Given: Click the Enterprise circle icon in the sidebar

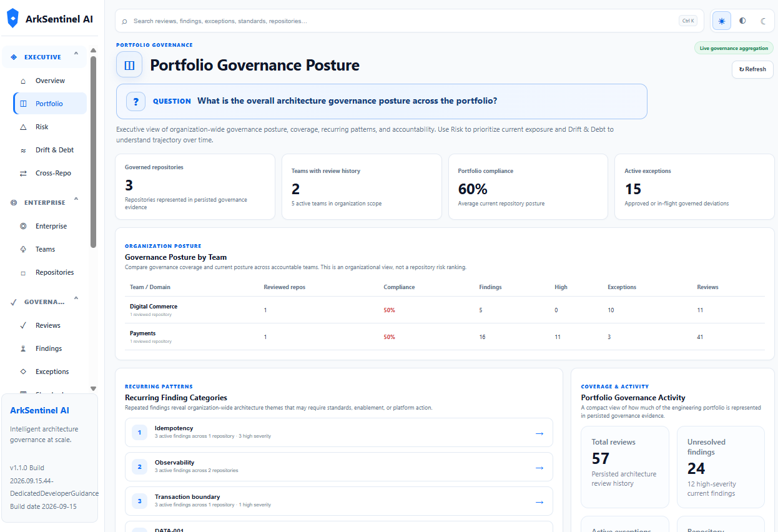Looking at the screenshot, I should pos(23,227).
